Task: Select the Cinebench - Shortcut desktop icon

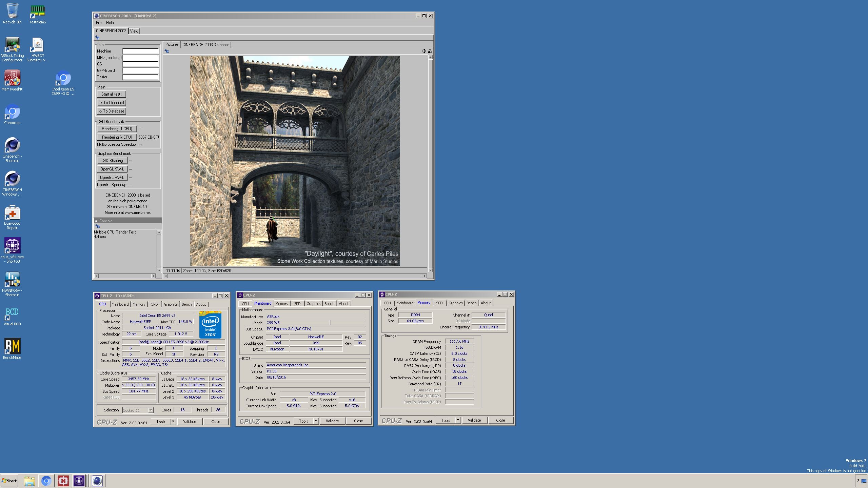Action: pos(12,150)
